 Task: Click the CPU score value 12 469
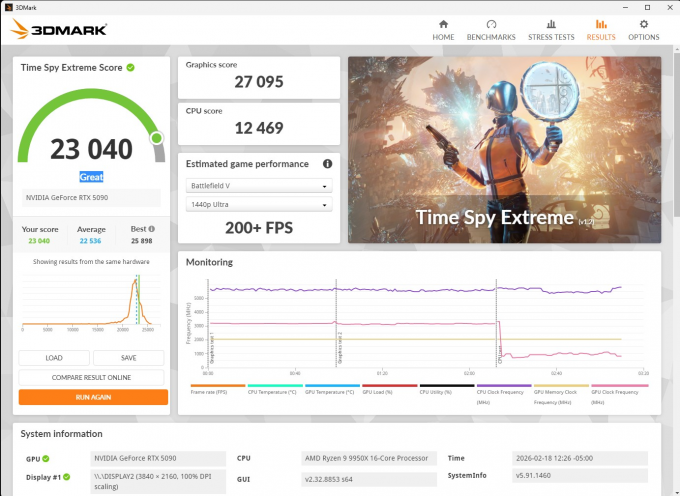[259, 128]
